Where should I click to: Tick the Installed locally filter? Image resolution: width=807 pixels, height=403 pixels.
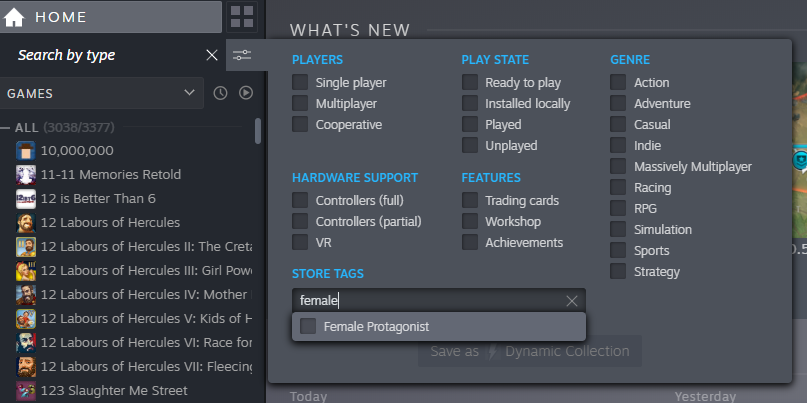(470, 104)
